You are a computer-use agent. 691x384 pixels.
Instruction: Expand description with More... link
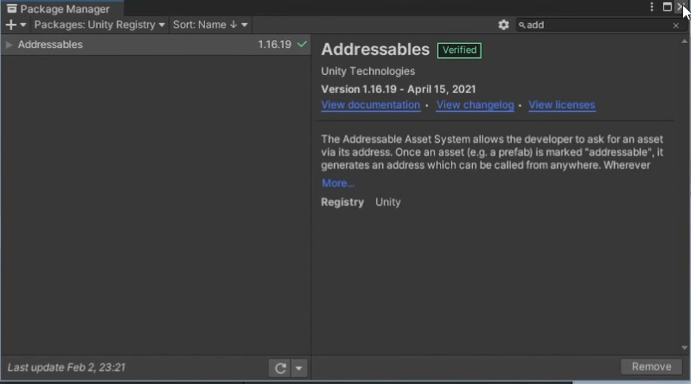[338, 183]
